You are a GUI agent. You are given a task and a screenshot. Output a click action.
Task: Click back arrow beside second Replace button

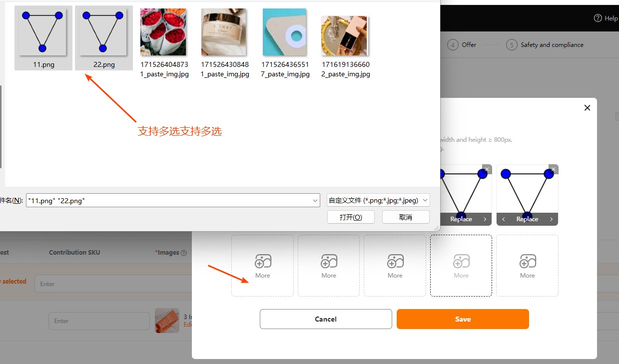click(x=504, y=219)
